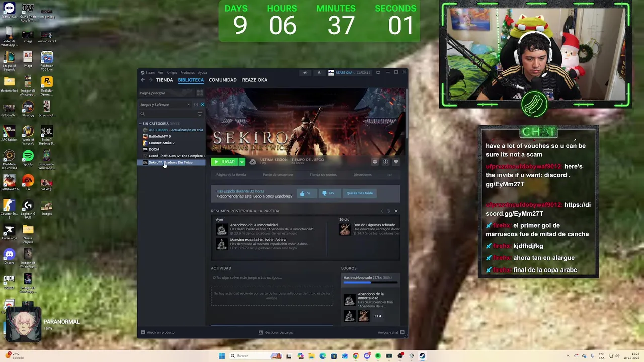Switch library to grid view icon
The width and height of the screenshot is (644, 362).
[x=200, y=93]
